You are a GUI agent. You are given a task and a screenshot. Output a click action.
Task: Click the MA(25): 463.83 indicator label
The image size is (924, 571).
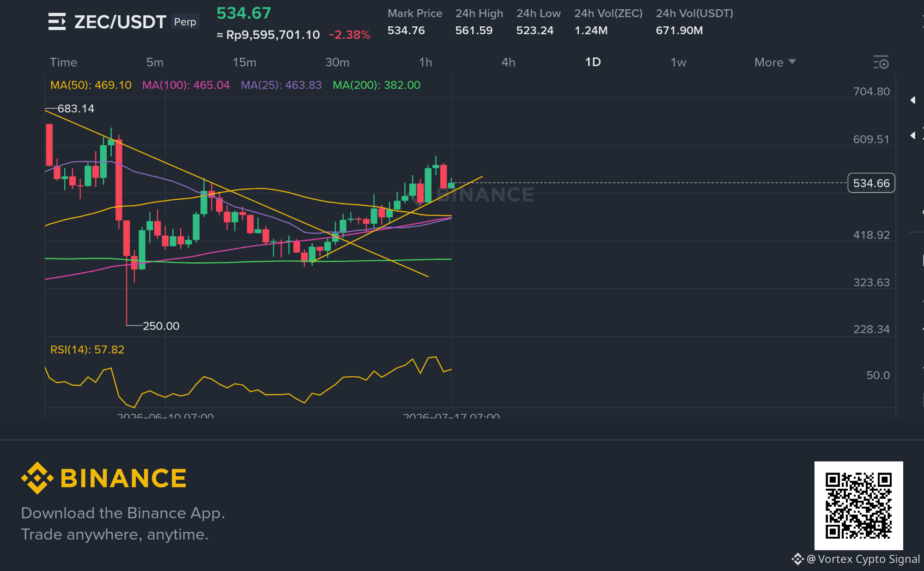pyautogui.click(x=281, y=85)
